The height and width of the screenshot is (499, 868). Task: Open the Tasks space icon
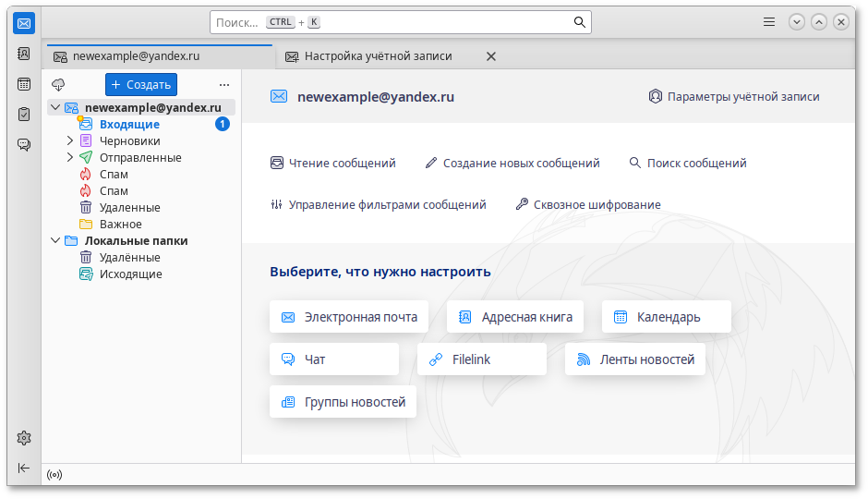24,114
